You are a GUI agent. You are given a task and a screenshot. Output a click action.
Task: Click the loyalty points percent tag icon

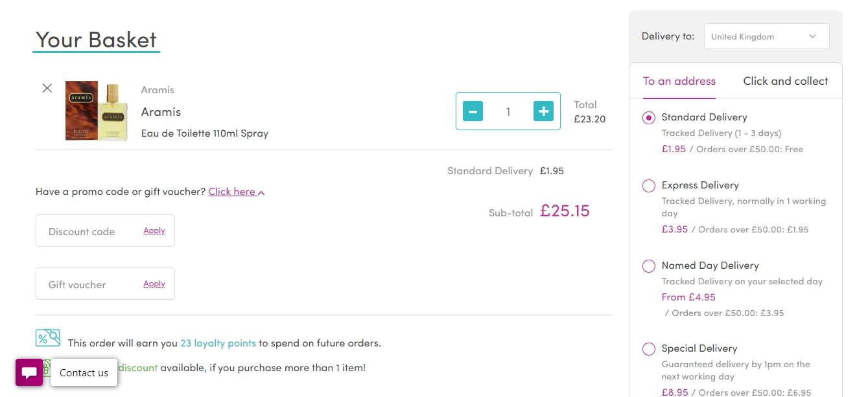coord(48,338)
